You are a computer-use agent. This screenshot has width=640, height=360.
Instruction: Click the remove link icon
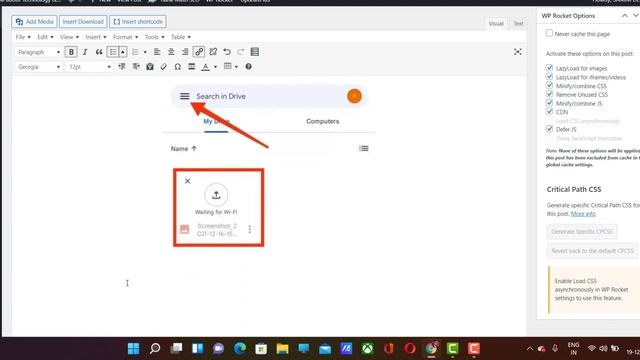pyautogui.click(x=213, y=52)
